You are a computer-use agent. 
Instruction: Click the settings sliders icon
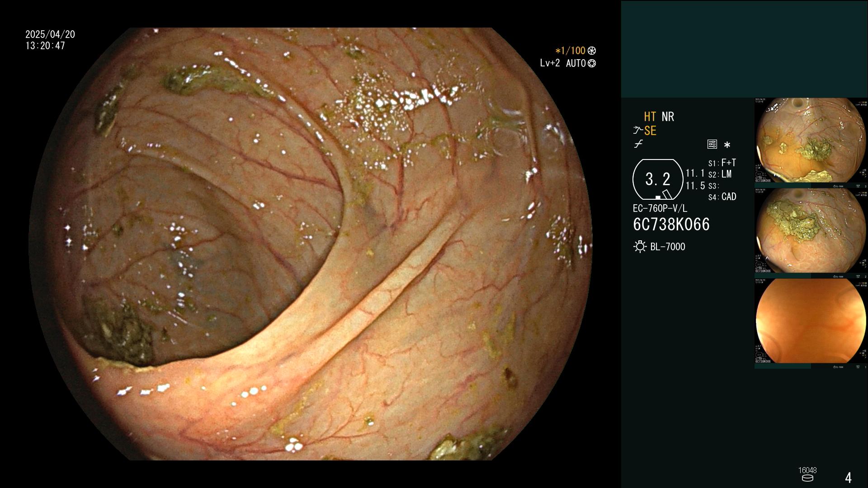(x=712, y=144)
